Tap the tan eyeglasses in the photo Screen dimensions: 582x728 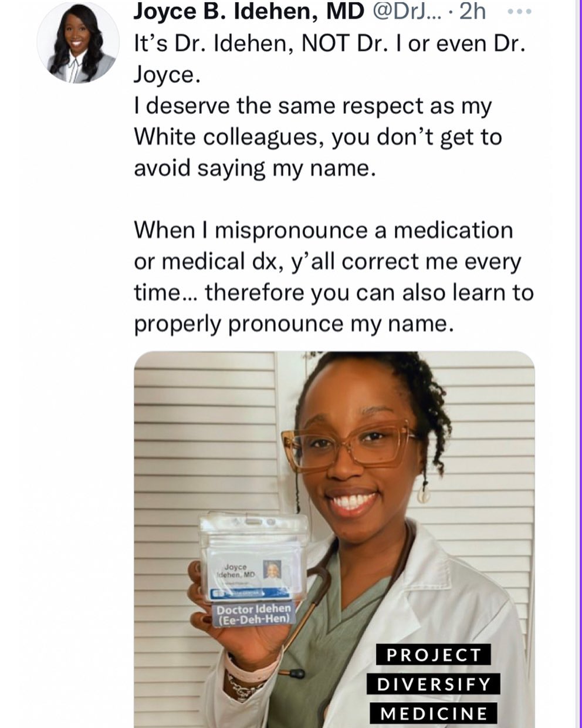(346, 446)
